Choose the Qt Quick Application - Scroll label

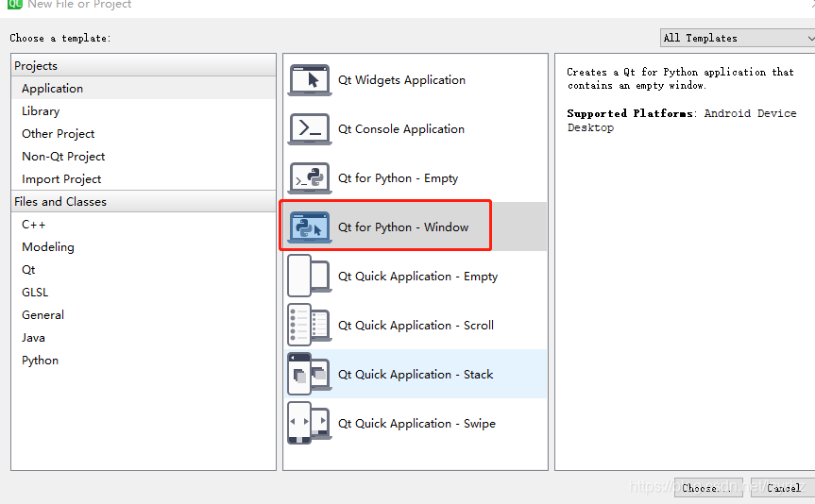coord(416,326)
